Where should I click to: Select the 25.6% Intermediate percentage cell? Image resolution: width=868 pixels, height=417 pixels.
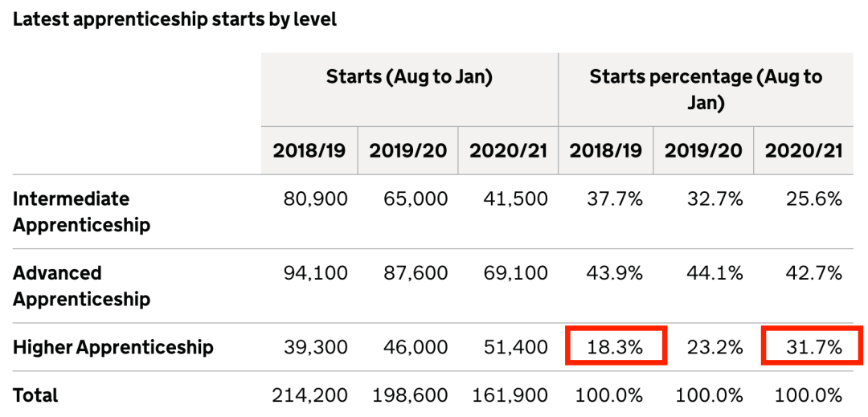pyautogui.click(x=815, y=198)
